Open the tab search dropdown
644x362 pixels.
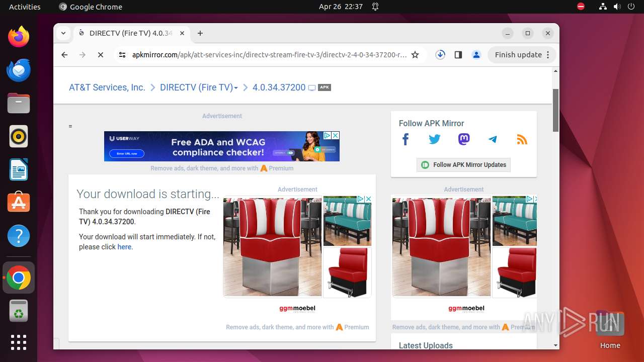[63, 33]
